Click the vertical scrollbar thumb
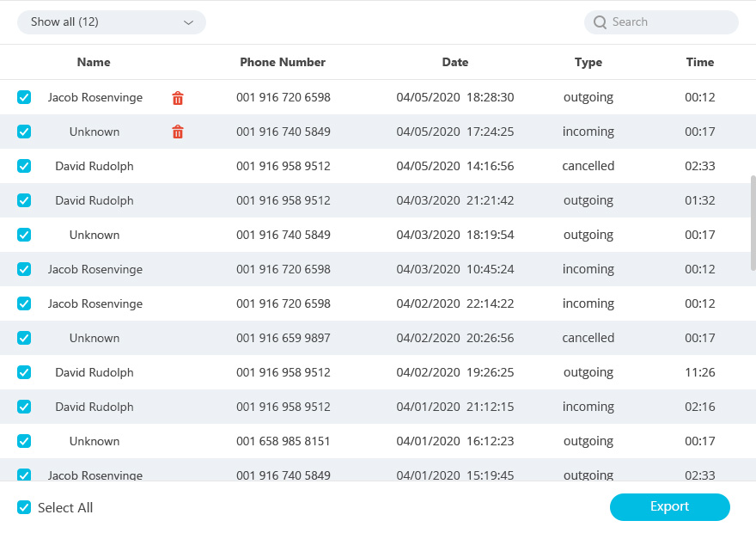 (753, 224)
